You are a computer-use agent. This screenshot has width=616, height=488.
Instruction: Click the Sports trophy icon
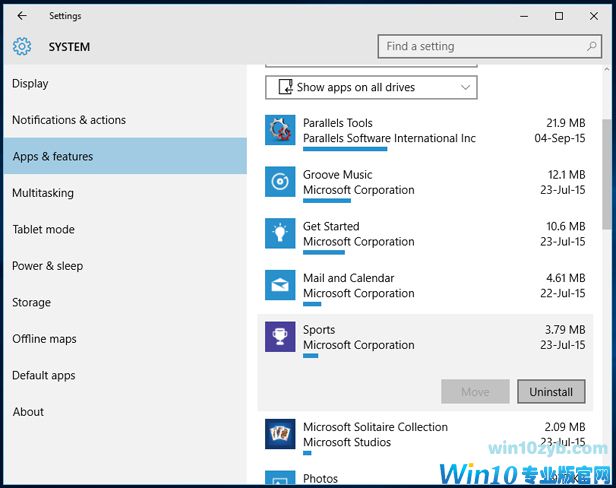pos(280,337)
